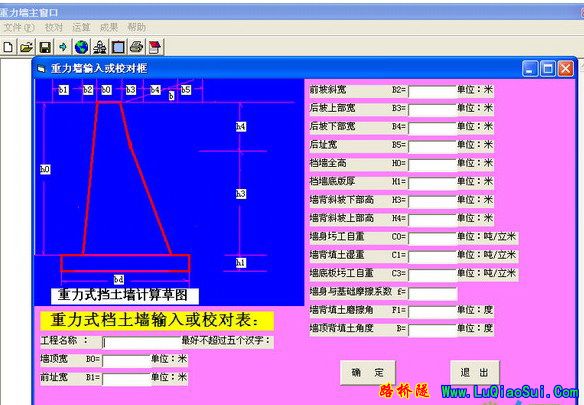Select the 前坡斜宽 B2 input box
The height and width of the screenshot is (405, 584).
(433, 91)
